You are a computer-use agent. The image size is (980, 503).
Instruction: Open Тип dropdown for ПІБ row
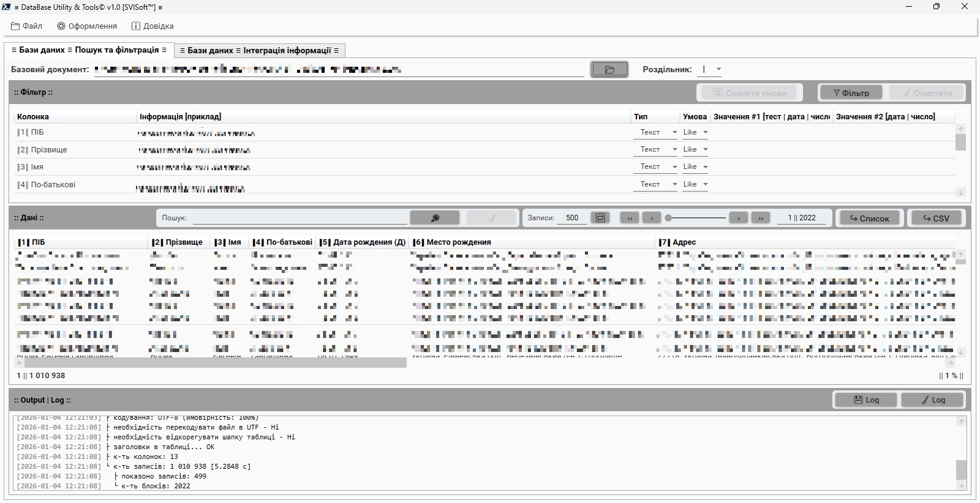[x=655, y=132]
